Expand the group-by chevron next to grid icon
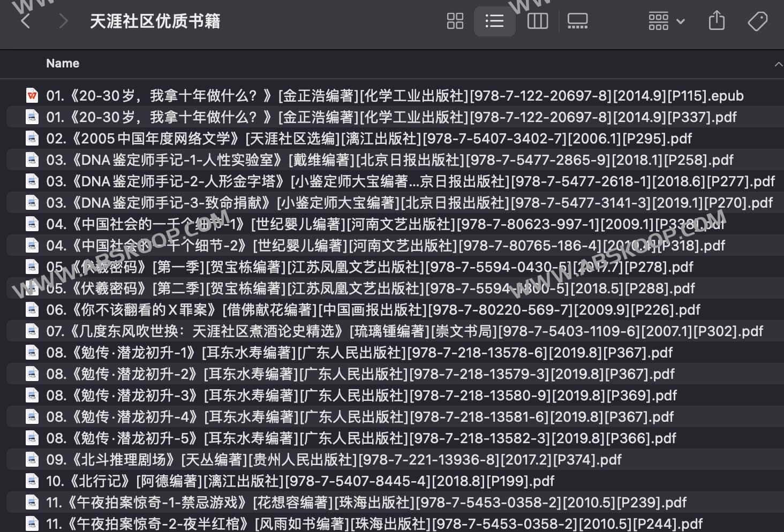The width and height of the screenshot is (784, 532). pos(680,21)
